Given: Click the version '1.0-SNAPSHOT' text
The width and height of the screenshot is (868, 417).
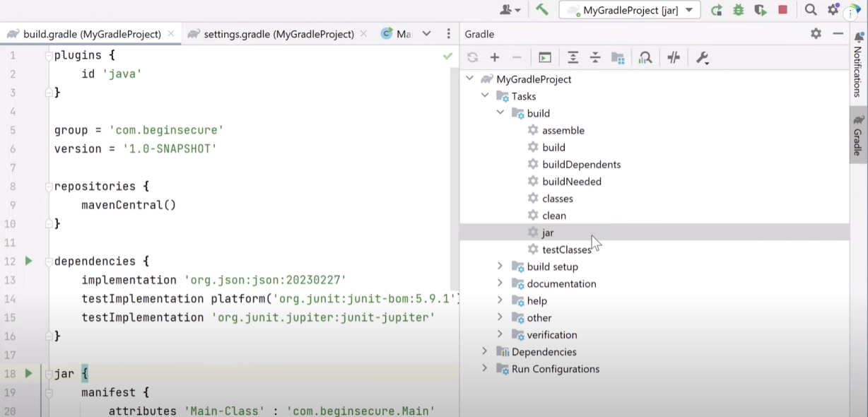Looking at the screenshot, I should coord(170,148).
